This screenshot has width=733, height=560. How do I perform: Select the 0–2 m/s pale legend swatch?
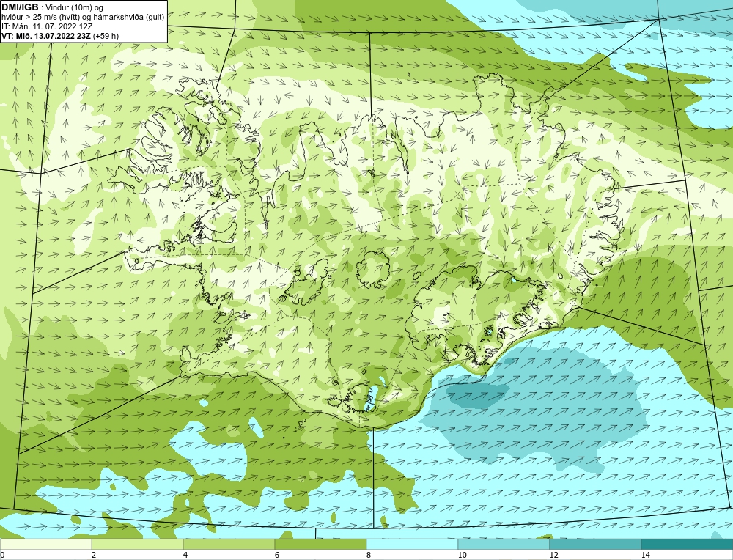tap(45, 544)
